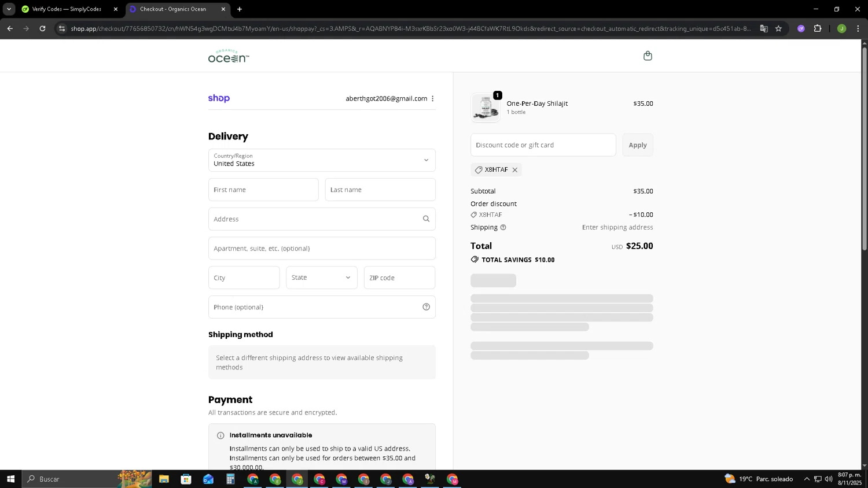Click the browser address bar URL
This screenshot has height=488, width=868.
(x=410, y=28)
